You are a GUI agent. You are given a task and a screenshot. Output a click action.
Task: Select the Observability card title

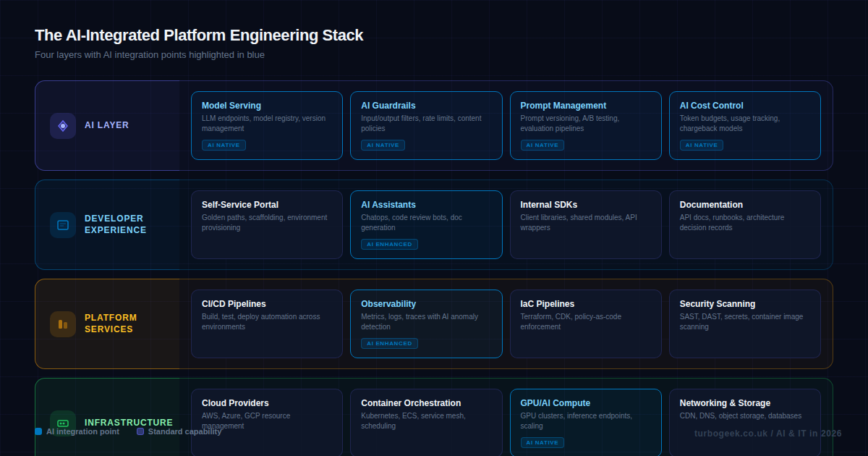pos(388,304)
